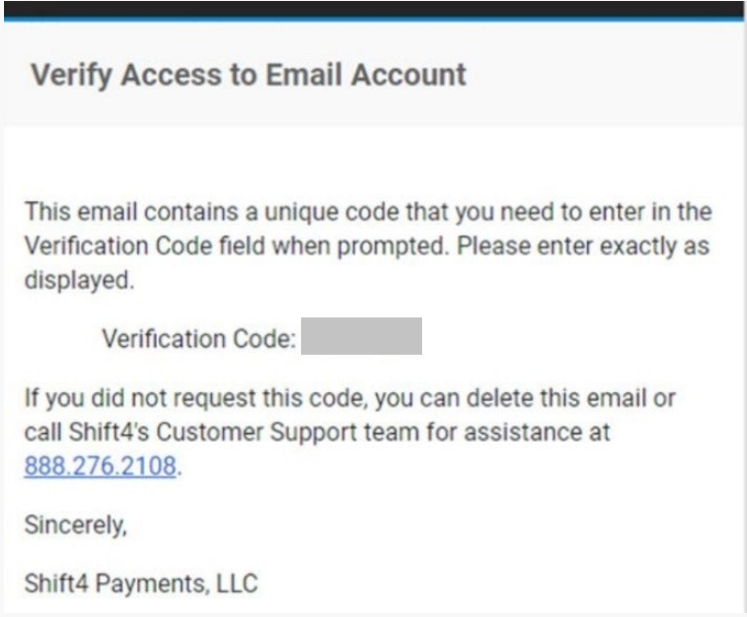Click the "Sincerely," closing line

[76, 524]
